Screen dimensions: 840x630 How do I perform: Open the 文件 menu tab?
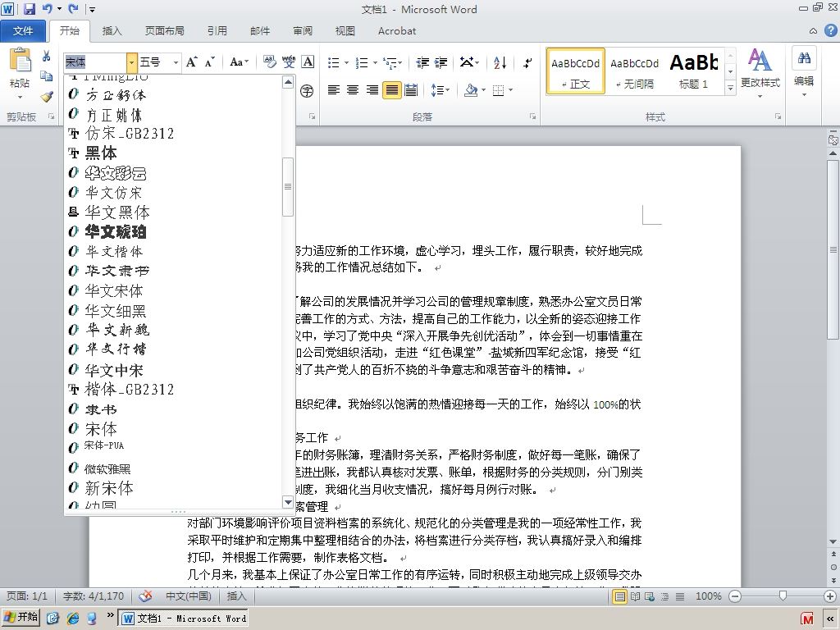23,31
